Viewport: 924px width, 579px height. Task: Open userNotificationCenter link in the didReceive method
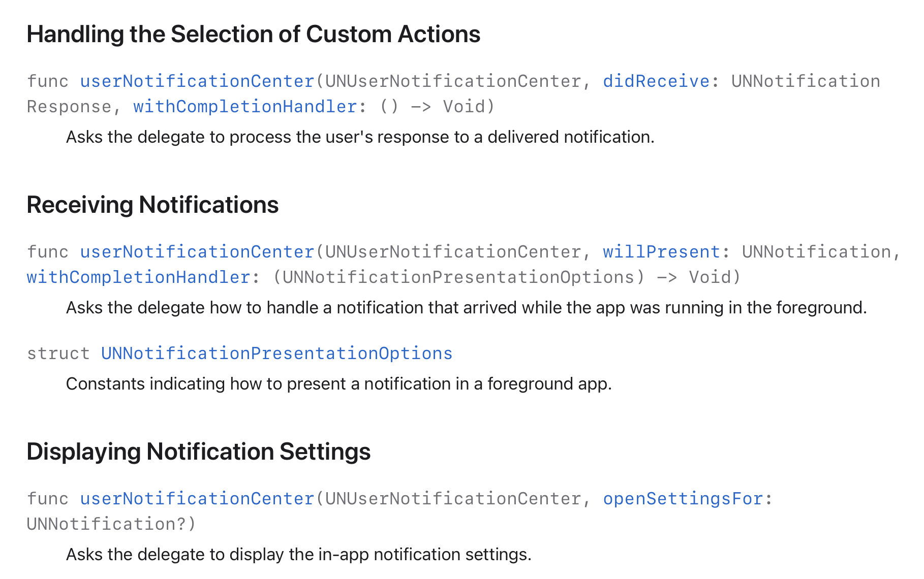pos(198,81)
